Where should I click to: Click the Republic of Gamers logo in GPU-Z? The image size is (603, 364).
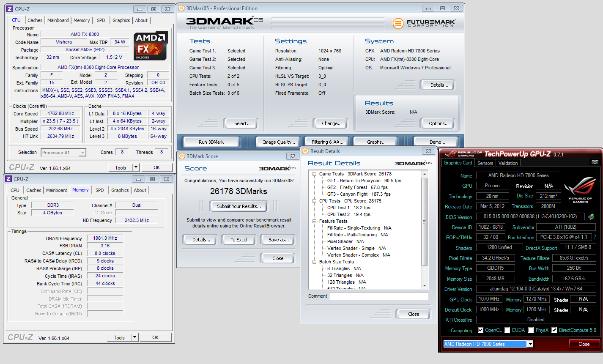580,189
